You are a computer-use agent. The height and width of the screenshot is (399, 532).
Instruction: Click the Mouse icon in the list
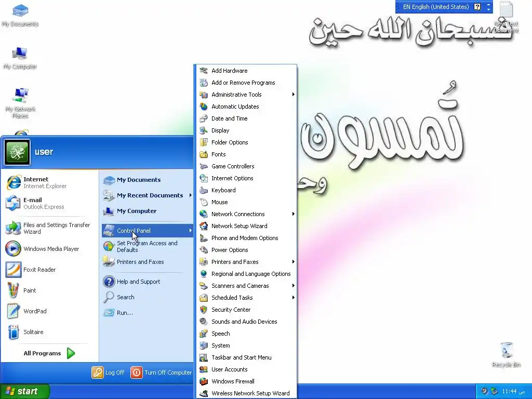pyautogui.click(x=204, y=202)
